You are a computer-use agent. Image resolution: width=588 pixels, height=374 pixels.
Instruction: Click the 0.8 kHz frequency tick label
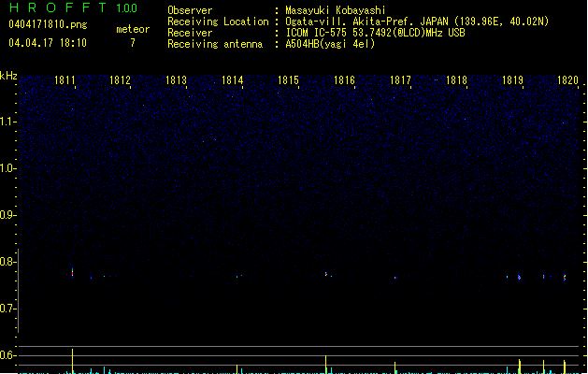(7, 262)
